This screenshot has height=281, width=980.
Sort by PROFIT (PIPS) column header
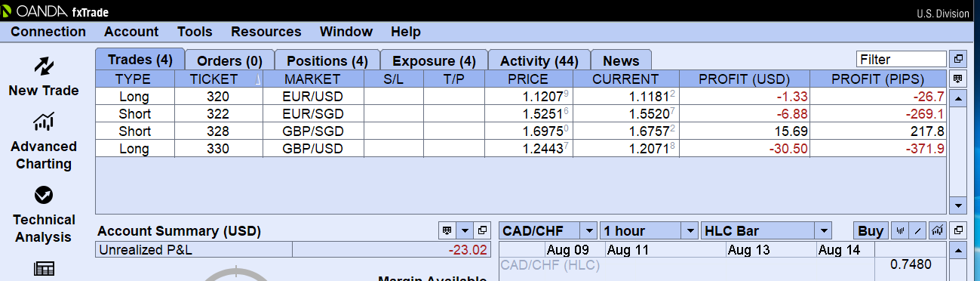coord(878,79)
